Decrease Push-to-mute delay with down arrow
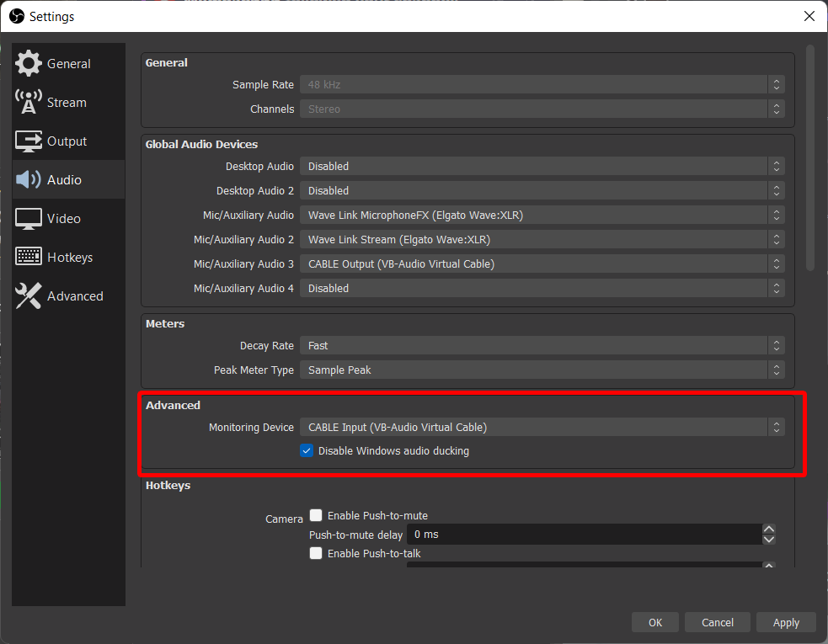The width and height of the screenshot is (828, 644). point(769,540)
